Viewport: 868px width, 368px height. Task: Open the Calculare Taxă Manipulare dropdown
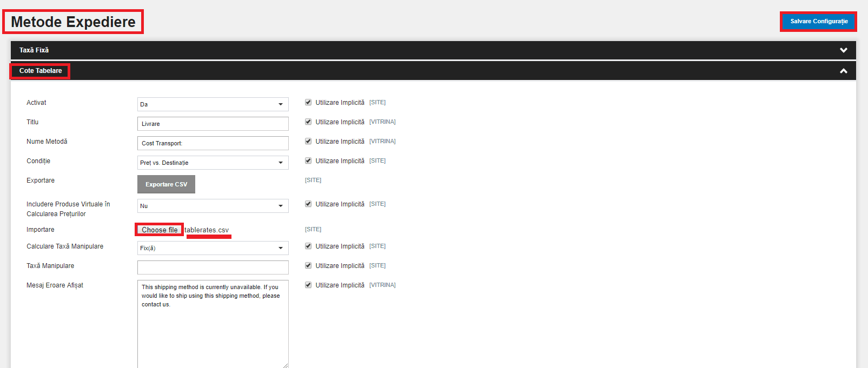pyautogui.click(x=213, y=248)
